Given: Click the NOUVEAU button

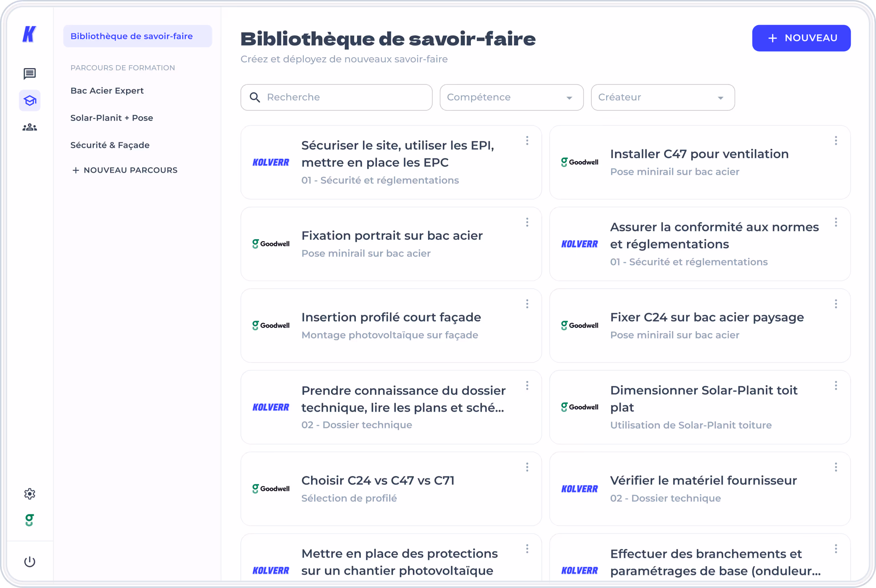Looking at the screenshot, I should tap(801, 38).
